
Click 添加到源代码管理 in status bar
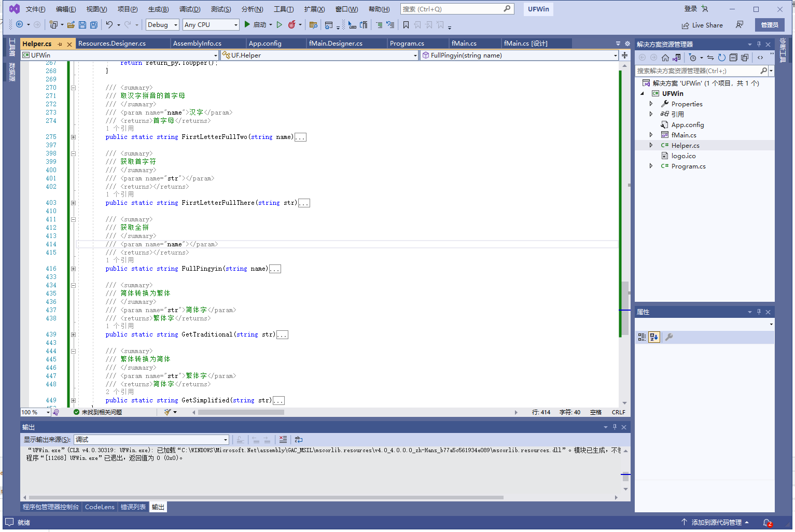point(716,522)
